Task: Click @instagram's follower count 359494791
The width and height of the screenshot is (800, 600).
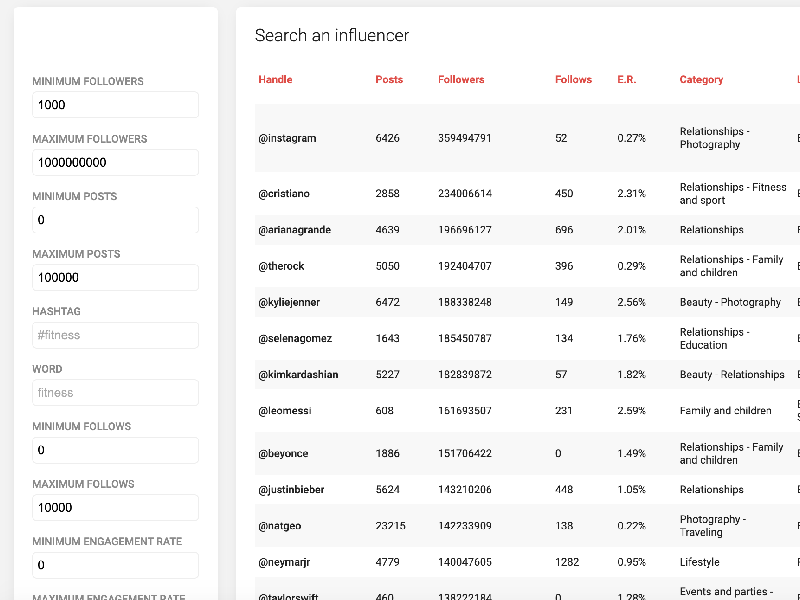Action: [464, 138]
